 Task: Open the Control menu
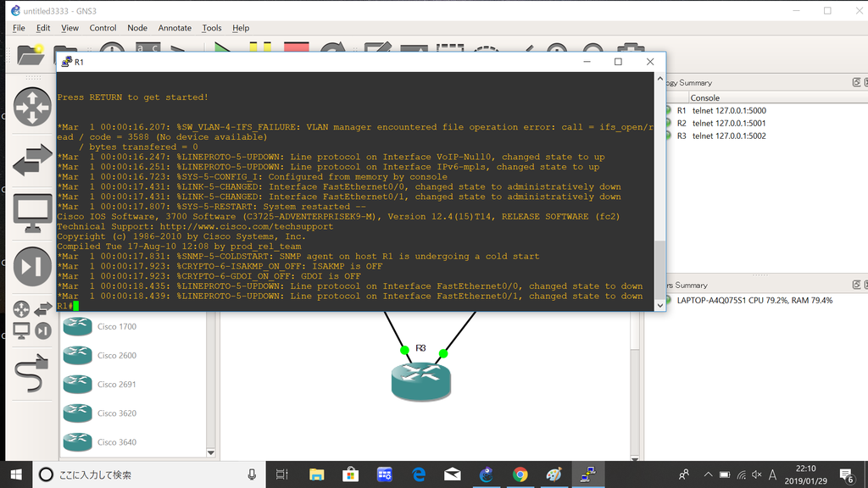(103, 28)
